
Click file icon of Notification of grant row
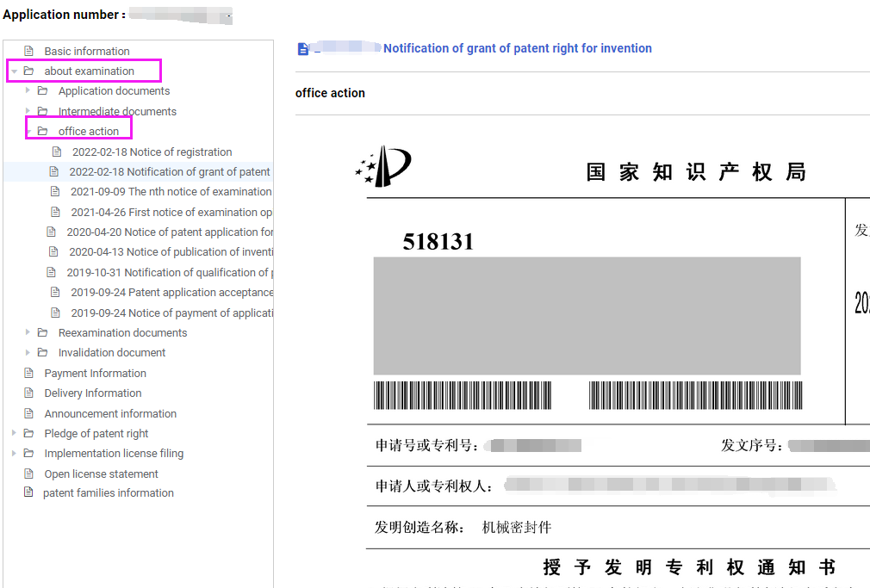(53, 171)
